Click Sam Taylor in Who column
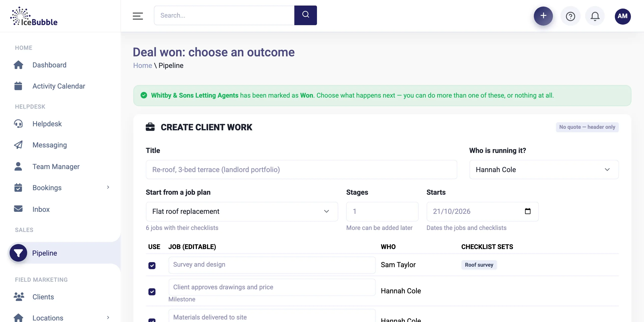The width and height of the screenshot is (644, 322). click(x=398, y=265)
